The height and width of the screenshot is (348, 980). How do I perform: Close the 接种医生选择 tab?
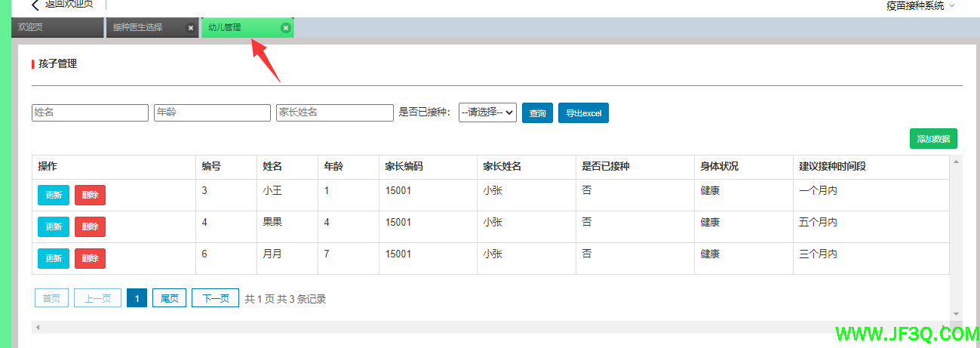coord(191,28)
